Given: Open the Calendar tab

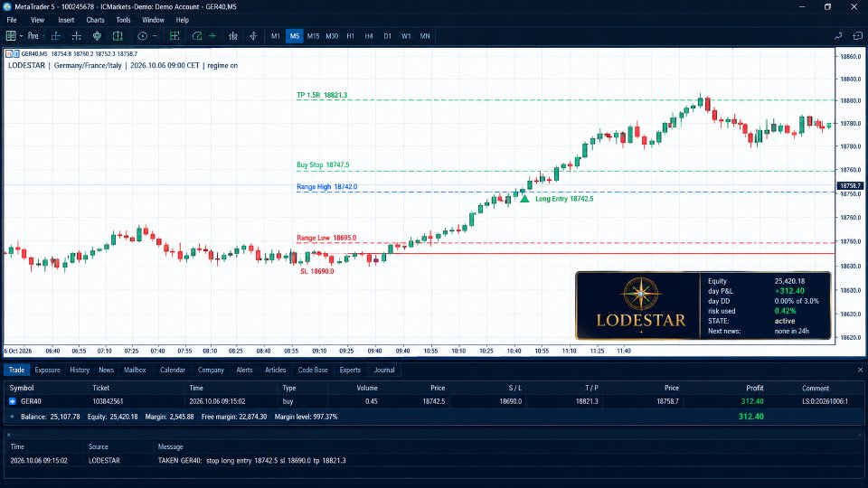Looking at the screenshot, I should tap(172, 370).
